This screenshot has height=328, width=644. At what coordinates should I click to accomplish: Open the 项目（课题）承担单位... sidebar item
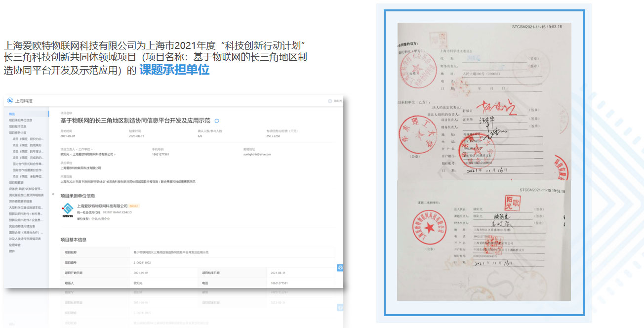click(x=28, y=176)
